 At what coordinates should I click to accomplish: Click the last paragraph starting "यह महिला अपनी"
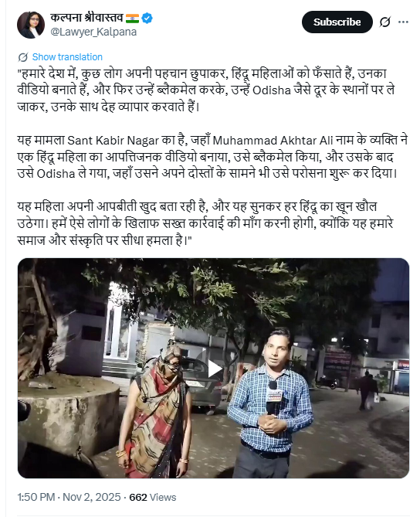click(205, 223)
